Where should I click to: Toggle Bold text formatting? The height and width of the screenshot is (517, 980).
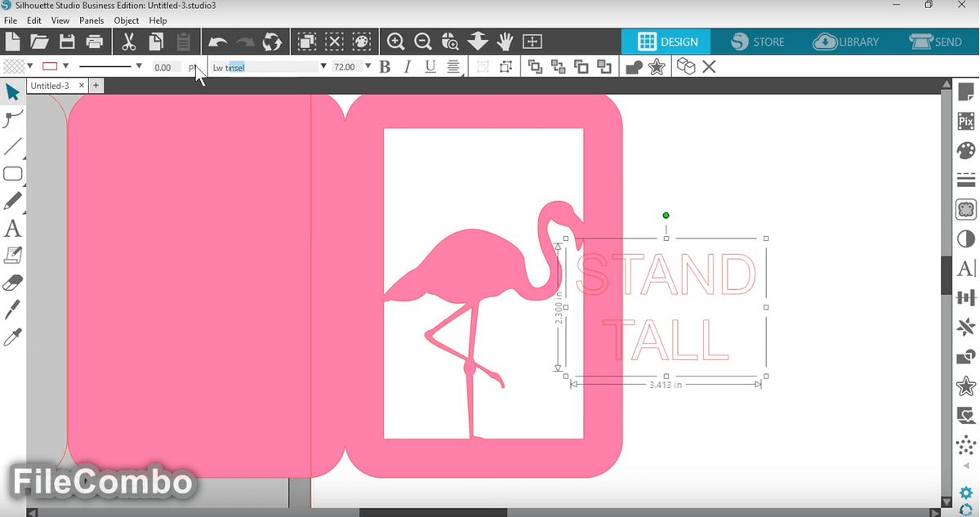click(x=385, y=67)
